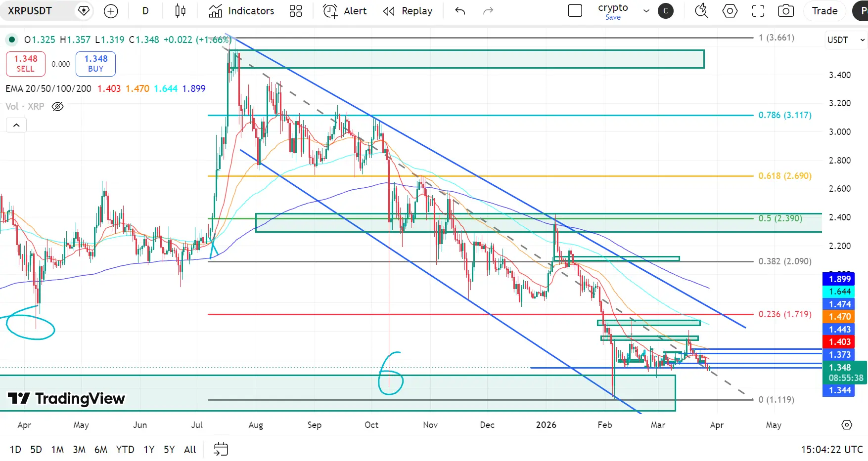This screenshot has height=461, width=868.
Task: Click the red EMA value 1.403 in legend
Action: (x=109, y=88)
